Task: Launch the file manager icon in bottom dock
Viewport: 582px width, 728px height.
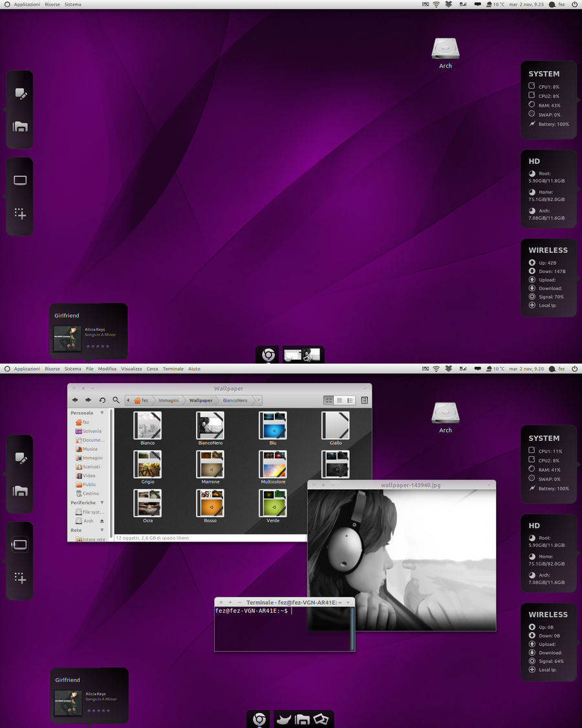Action: pyautogui.click(x=301, y=718)
